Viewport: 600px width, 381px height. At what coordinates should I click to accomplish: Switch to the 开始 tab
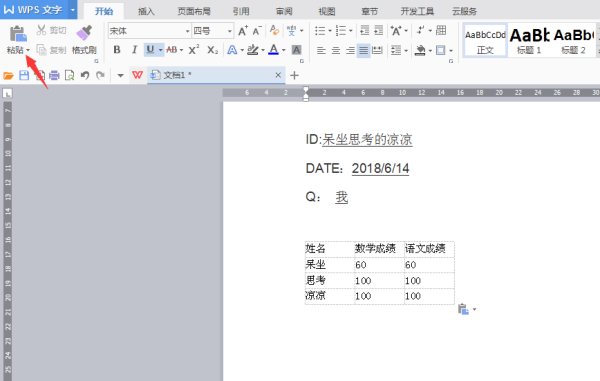pyautogui.click(x=104, y=11)
